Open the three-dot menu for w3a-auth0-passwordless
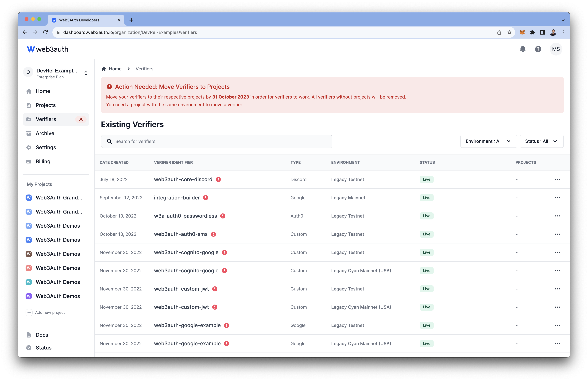This screenshot has height=381, width=588. [x=557, y=216]
